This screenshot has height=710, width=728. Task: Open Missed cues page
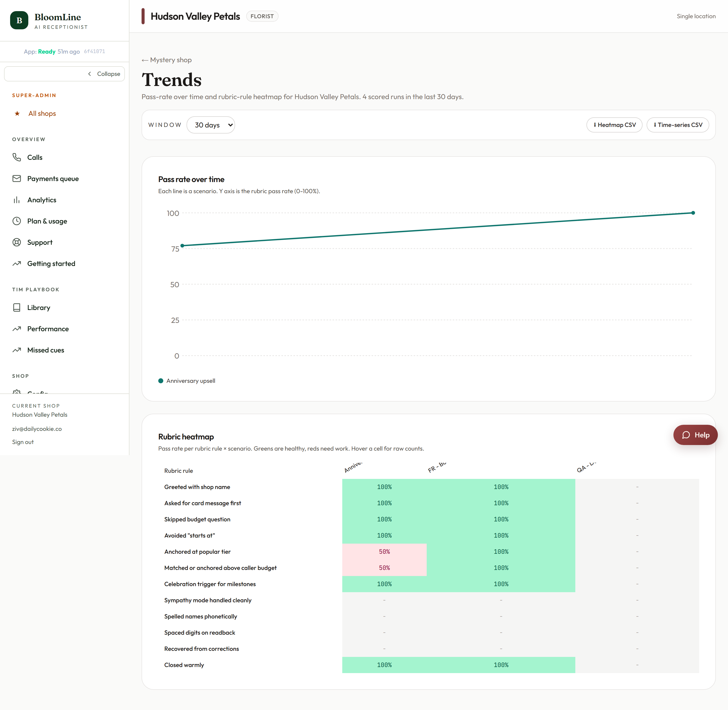[x=45, y=350]
